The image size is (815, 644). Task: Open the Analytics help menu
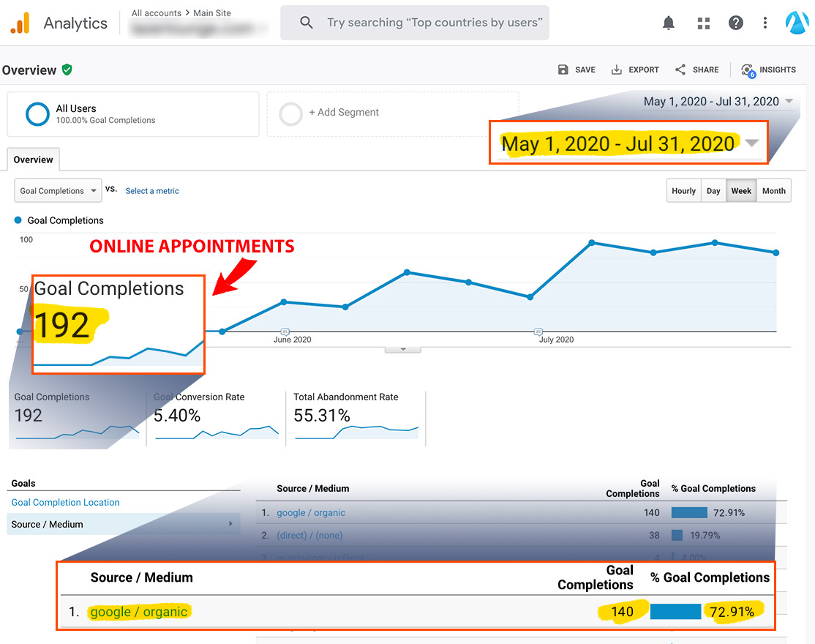735,23
